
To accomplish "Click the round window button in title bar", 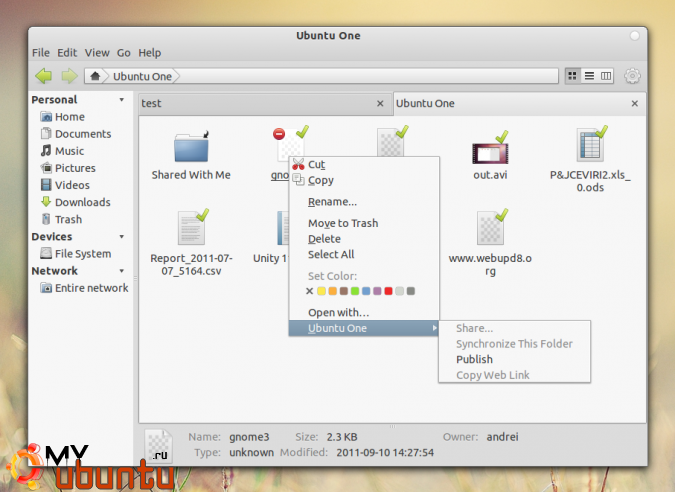I will pyautogui.click(x=635, y=36).
